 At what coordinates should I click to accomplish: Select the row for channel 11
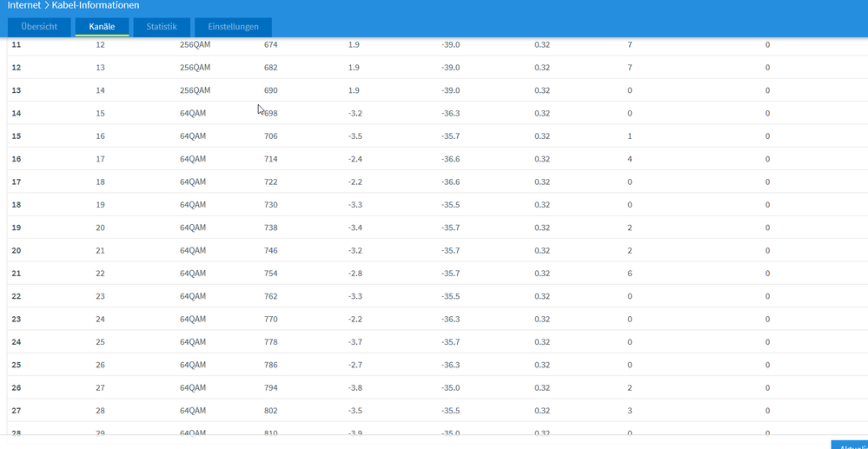click(437, 45)
